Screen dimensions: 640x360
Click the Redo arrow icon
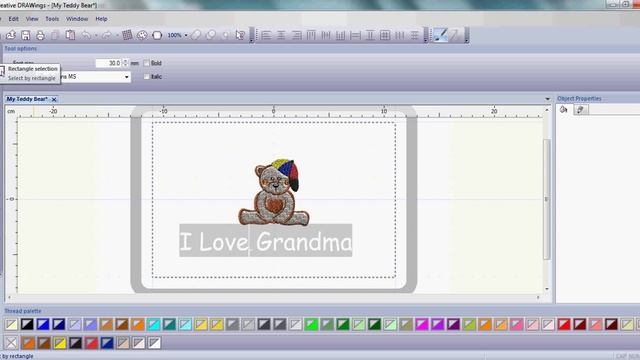pyautogui.click(x=107, y=36)
